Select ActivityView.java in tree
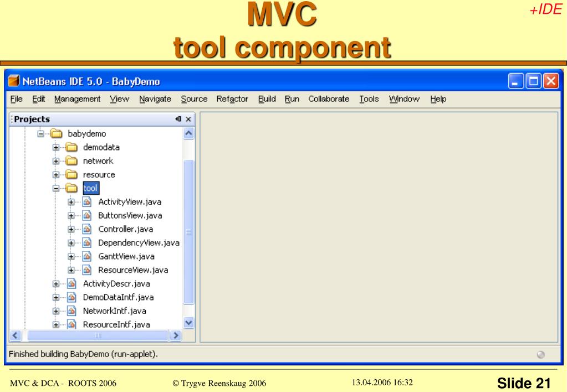Viewport: 567px width, 392px height. (x=130, y=202)
